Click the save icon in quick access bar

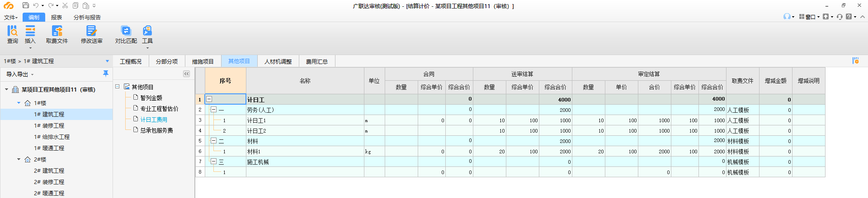(25, 5)
